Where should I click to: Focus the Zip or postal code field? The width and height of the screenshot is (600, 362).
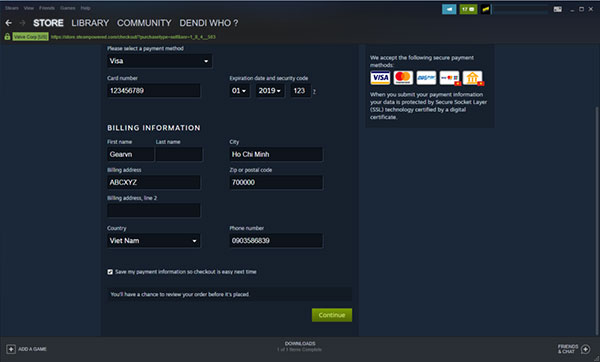pyautogui.click(x=276, y=183)
